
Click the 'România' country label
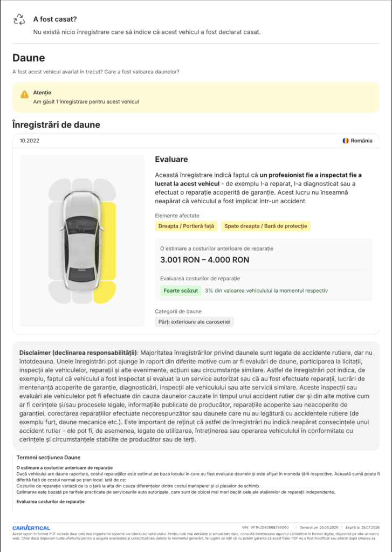pyautogui.click(x=361, y=141)
